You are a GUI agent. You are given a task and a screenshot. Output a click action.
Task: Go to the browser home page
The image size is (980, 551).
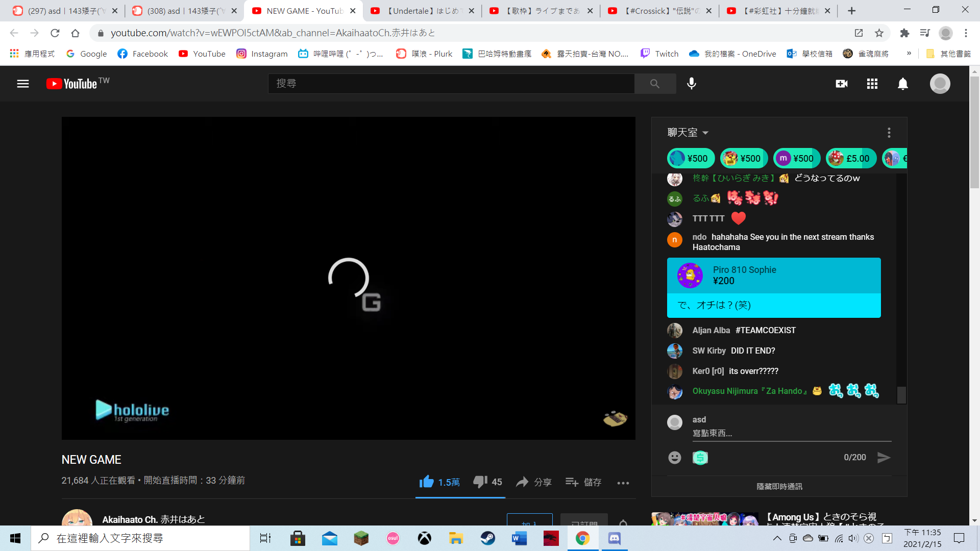click(x=75, y=33)
